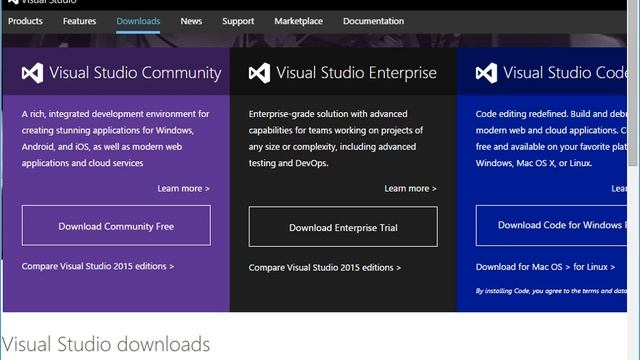Open the Marketplace page

298,21
